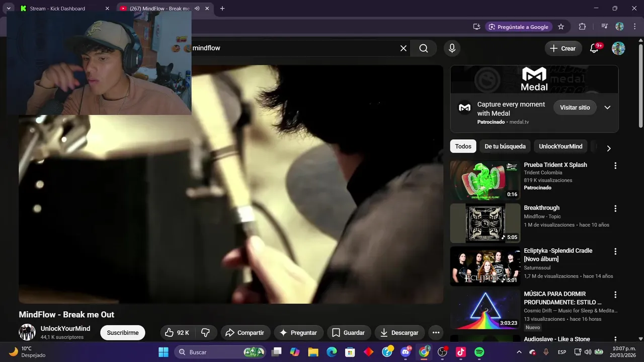This screenshot has height=362, width=644.
Task: Open UnlockYourMind channel avatar
Action: click(x=27, y=332)
